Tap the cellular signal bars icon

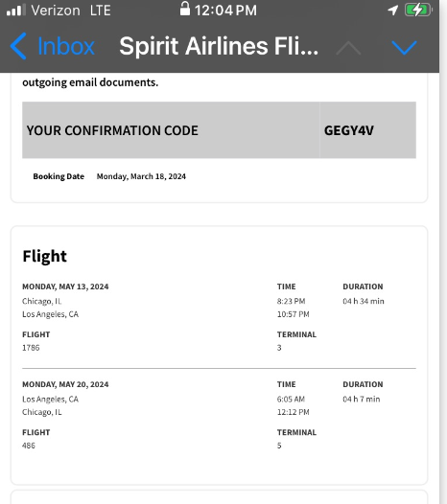point(16,10)
